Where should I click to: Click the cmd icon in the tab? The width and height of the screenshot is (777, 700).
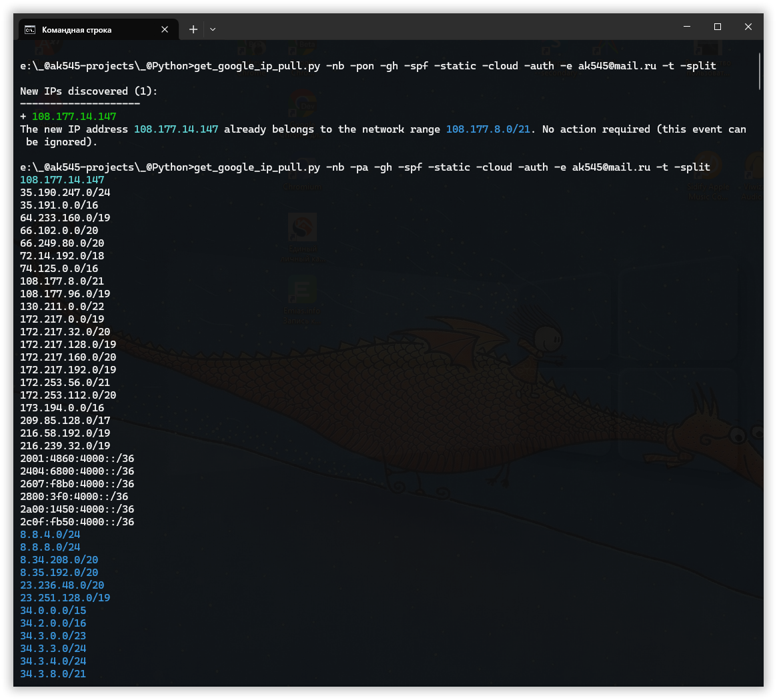pyautogui.click(x=30, y=30)
